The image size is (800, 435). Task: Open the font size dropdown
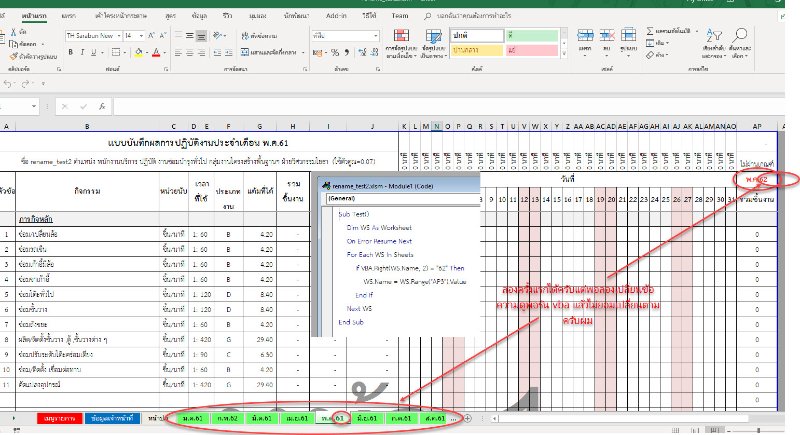(x=133, y=34)
